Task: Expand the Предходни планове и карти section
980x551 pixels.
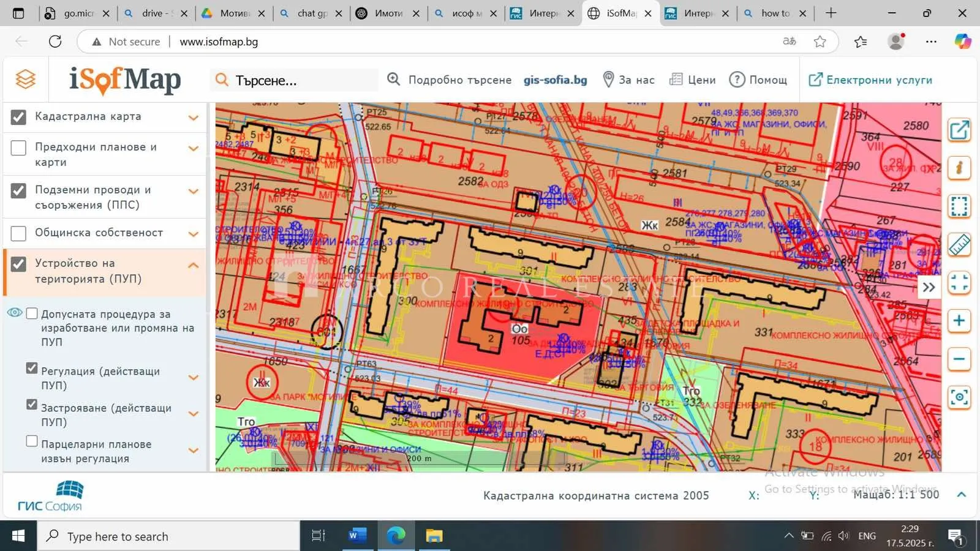Action: tap(194, 149)
